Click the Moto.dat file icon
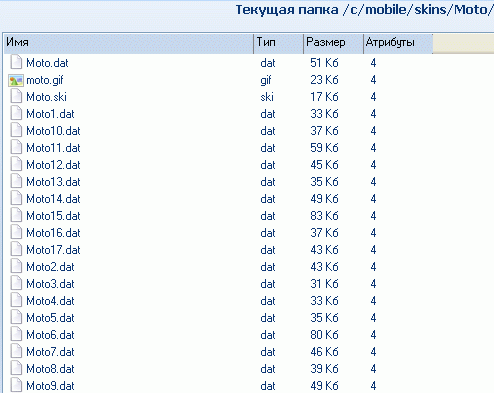The height and width of the screenshot is (393, 494). tap(16, 63)
